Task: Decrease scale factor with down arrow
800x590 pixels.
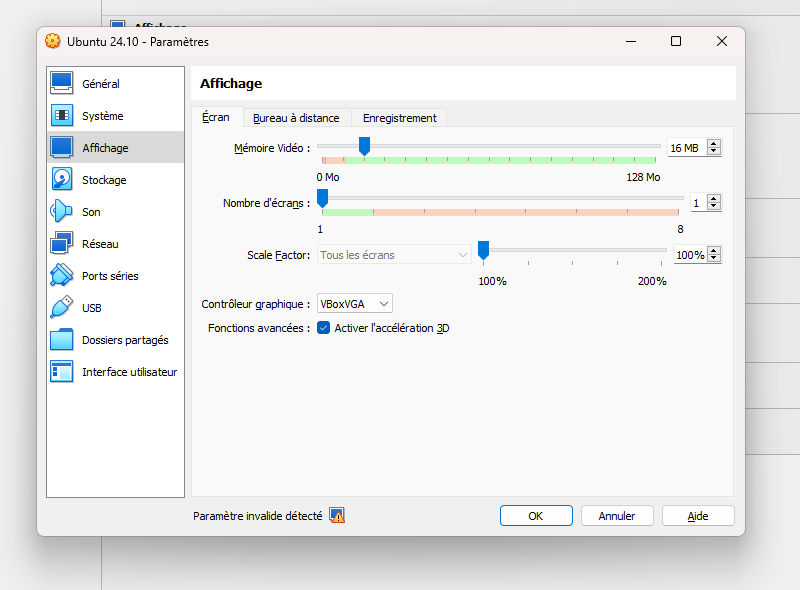Action: click(x=714, y=258)
